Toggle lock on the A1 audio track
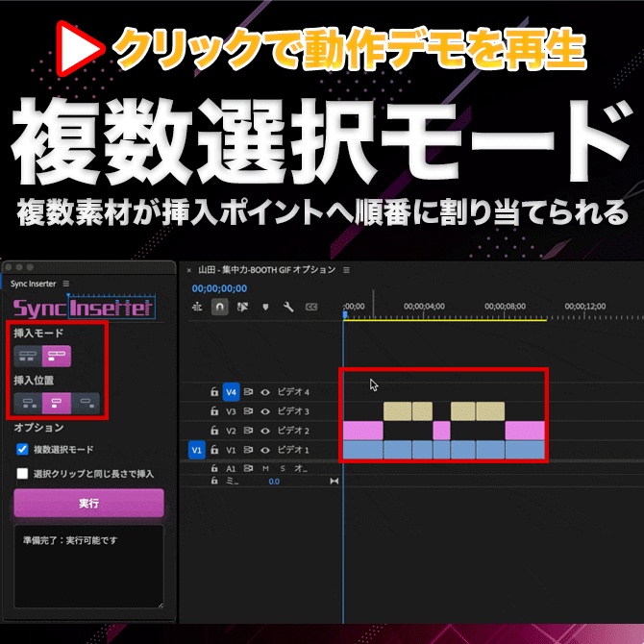The width and height of the screenshot is (644, 644). coord(214,468)
